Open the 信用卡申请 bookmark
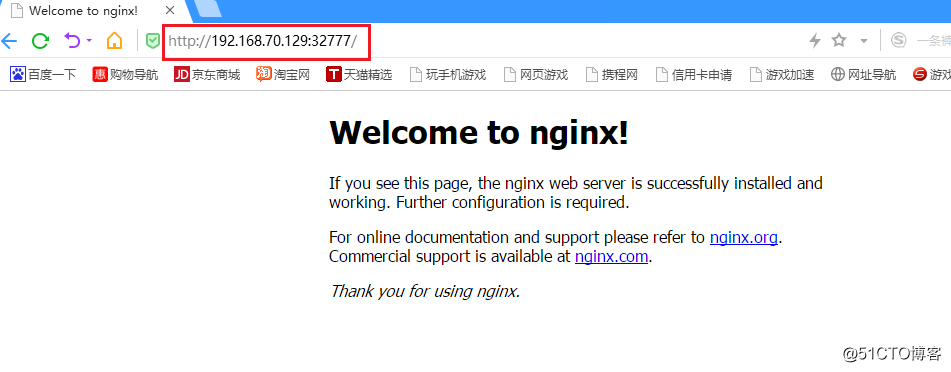Image resolution: width=951 pixels, height=372 pixels. coord(694,75)
